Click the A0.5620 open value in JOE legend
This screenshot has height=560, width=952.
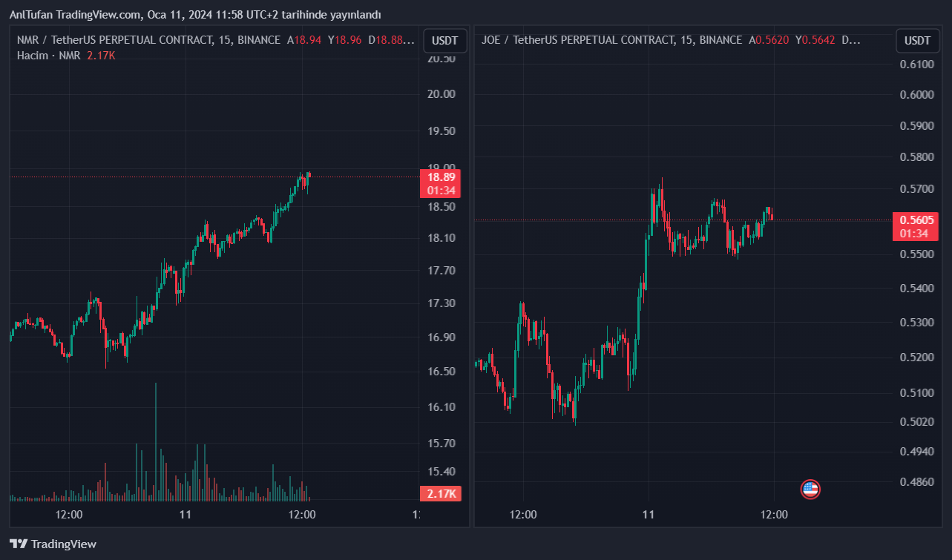point(767,40)
